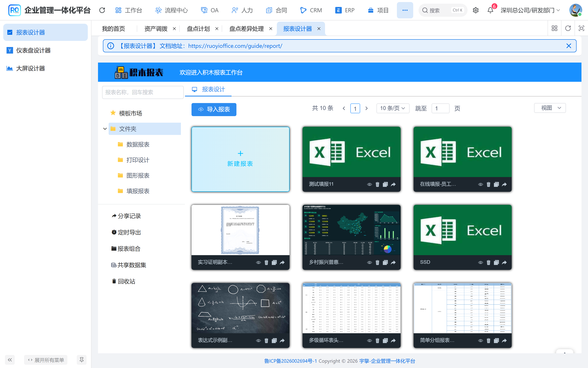Click the refresh icon beside platform title
Image resolution: width=588 pixels, height=368 pixels.
102,10
